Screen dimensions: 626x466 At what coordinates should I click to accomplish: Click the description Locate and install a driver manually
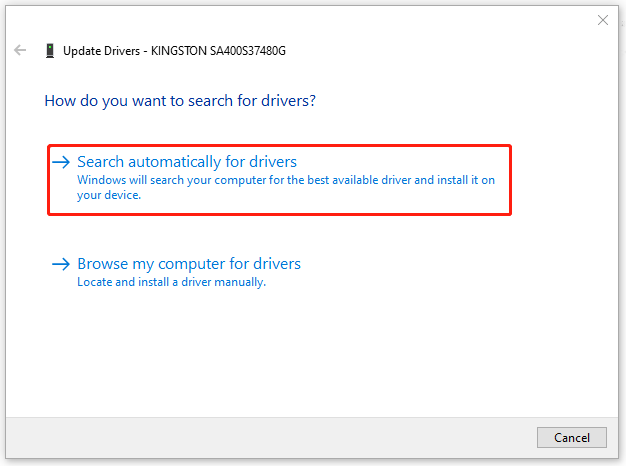pyautogui.click(x=172, y=282)
